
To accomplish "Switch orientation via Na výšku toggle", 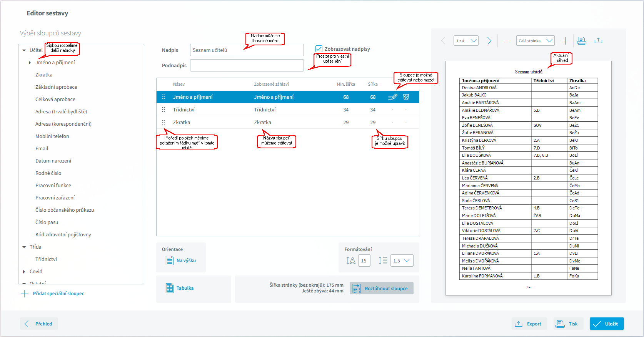I will tap(181, 261).
